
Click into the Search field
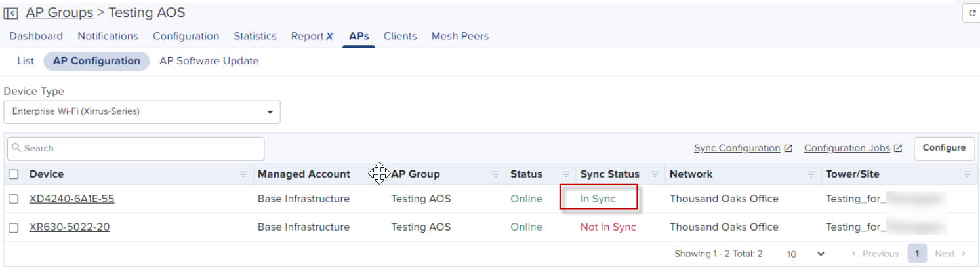pos(136,149)
